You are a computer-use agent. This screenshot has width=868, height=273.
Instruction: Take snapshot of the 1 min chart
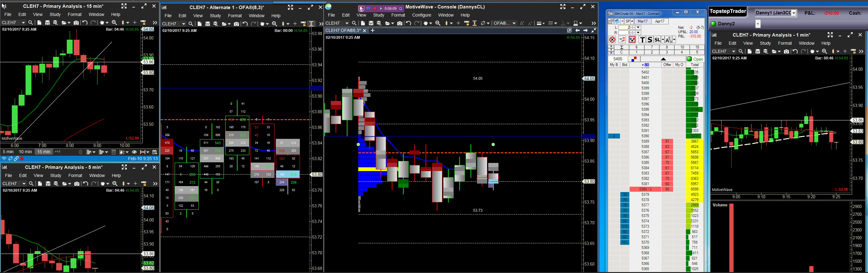(x=786, y=51)
